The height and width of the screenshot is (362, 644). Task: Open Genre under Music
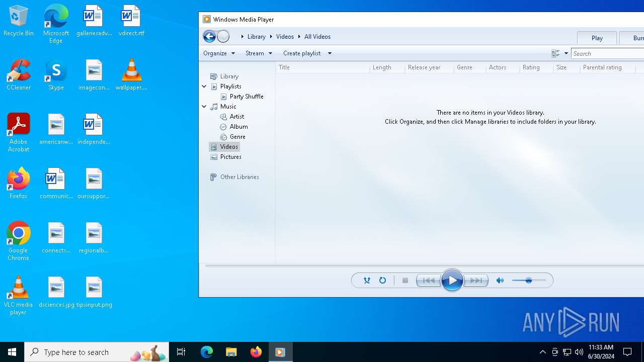coord(237,137)
